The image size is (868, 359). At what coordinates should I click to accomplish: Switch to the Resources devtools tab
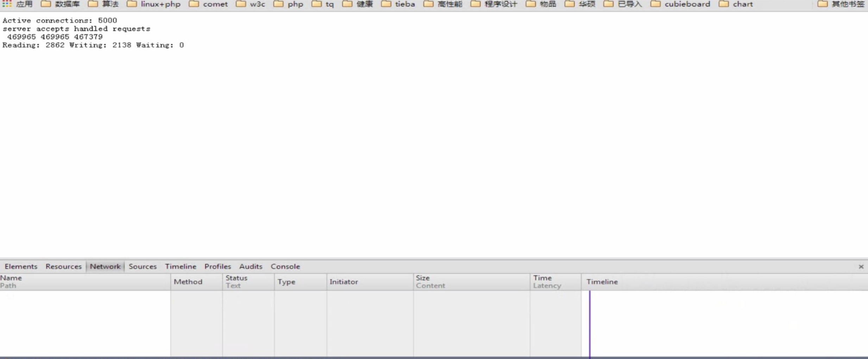(63, 266)
